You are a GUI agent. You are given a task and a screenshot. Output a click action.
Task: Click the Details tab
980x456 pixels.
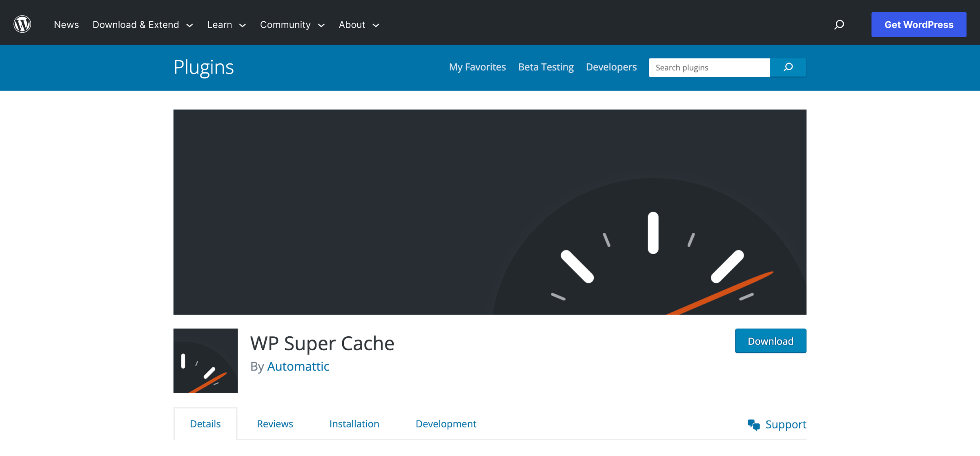tap(205, 423)
